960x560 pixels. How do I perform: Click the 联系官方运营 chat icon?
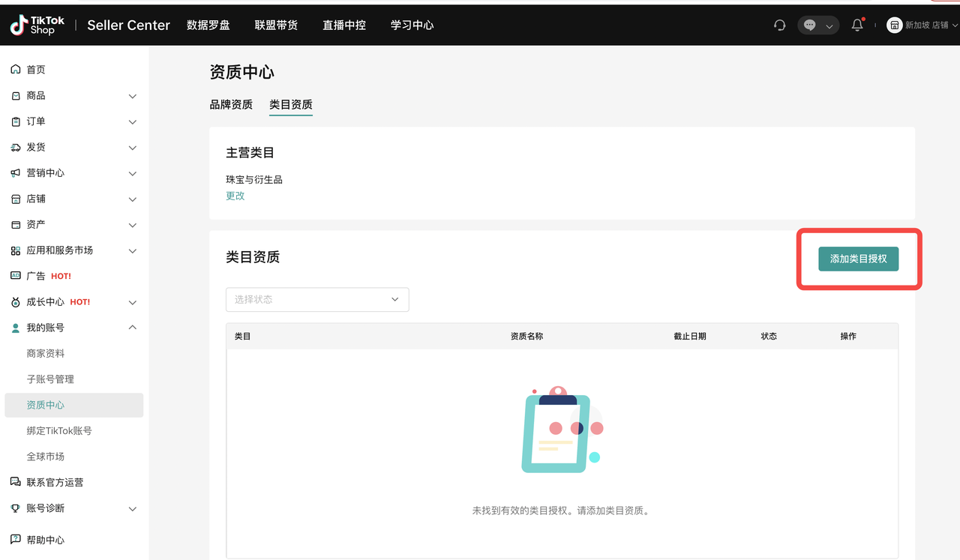pos(16,482)
